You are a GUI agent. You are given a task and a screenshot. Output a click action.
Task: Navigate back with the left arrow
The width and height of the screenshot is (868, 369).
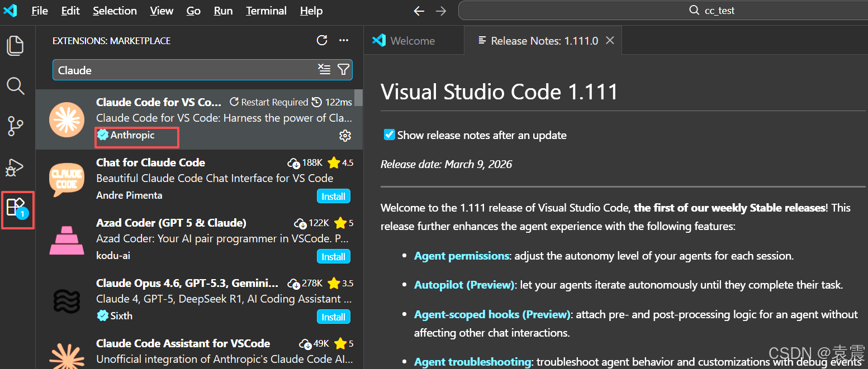(x=419, y=11)
